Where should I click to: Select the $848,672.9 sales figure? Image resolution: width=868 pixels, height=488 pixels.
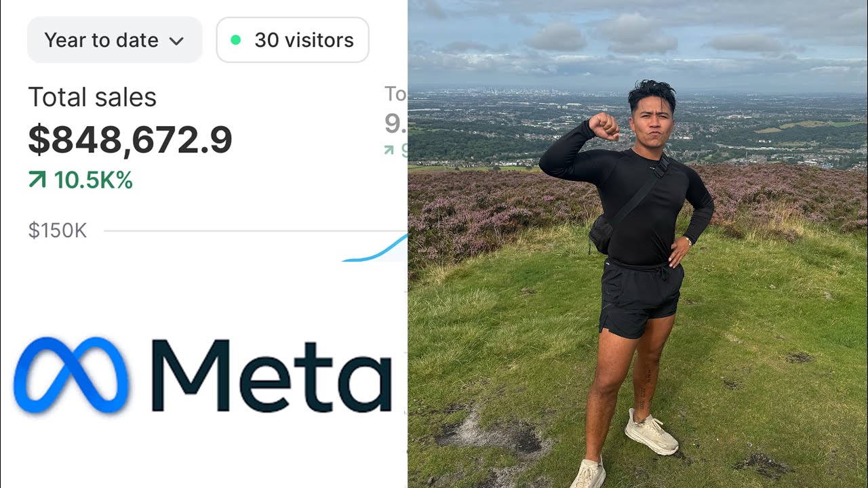tap(130, 140)
